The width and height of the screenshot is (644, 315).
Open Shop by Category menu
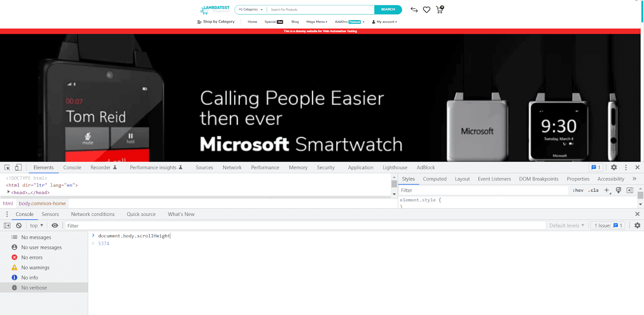click(216, 22)
